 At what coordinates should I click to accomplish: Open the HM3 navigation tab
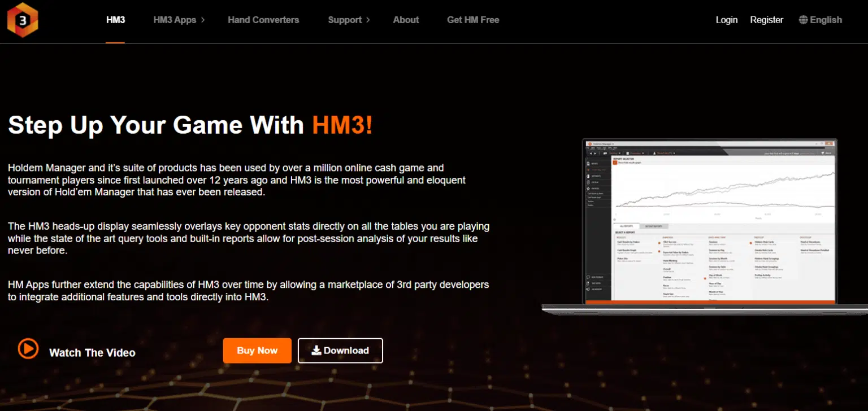[115, 20]
